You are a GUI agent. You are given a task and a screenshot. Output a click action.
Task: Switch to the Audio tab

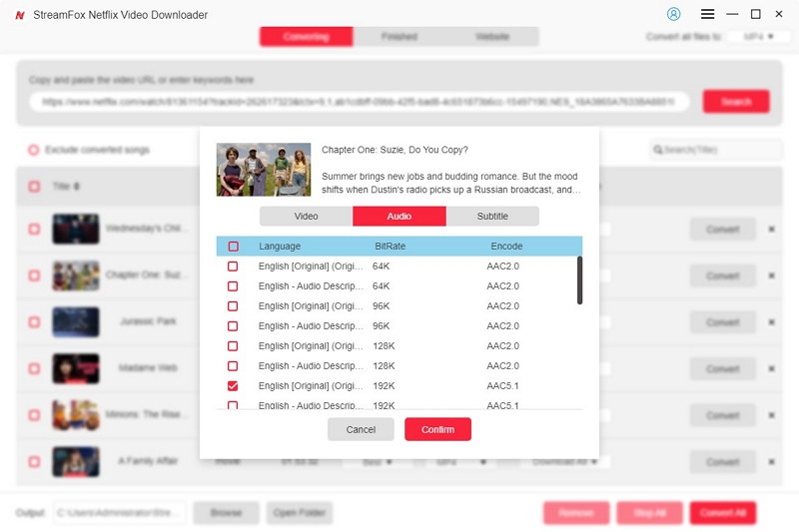tap(399, 216)
